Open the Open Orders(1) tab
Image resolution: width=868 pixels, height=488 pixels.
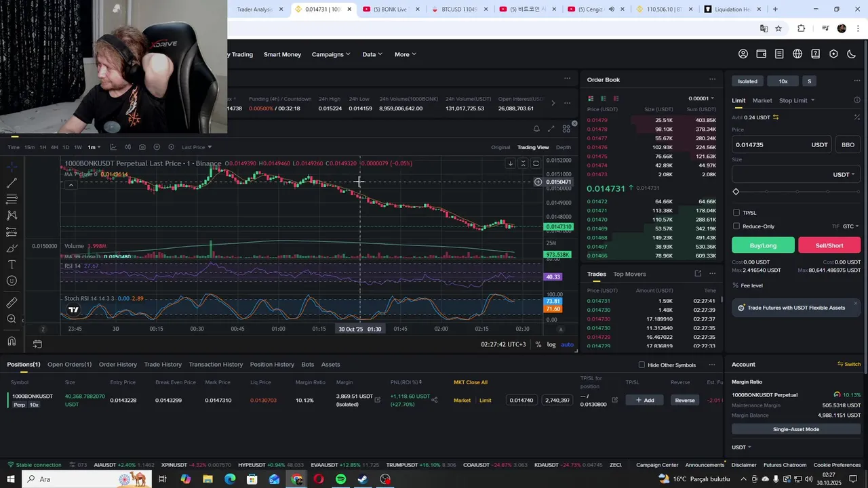pyautogui.click(x=69, y=365)
